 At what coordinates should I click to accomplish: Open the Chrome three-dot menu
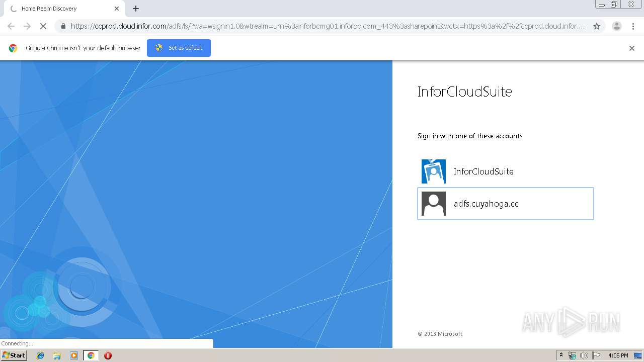pyautogui.click(x=633, y=26)
